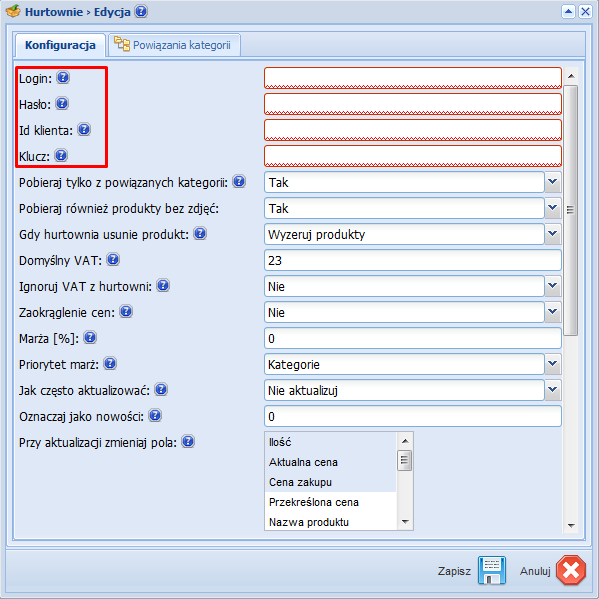Click the down arrow of fields list scrollbar
The image size is (599, 599).
click(x=405, y=522)
